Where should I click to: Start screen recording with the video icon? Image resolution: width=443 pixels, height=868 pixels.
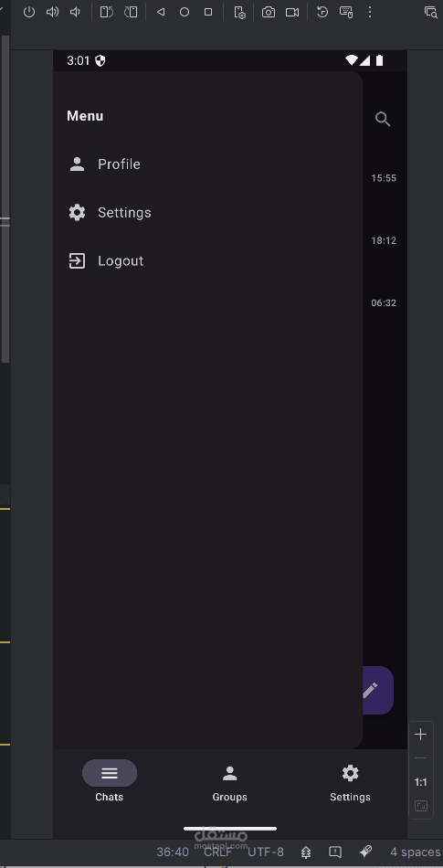coord(292,12)
